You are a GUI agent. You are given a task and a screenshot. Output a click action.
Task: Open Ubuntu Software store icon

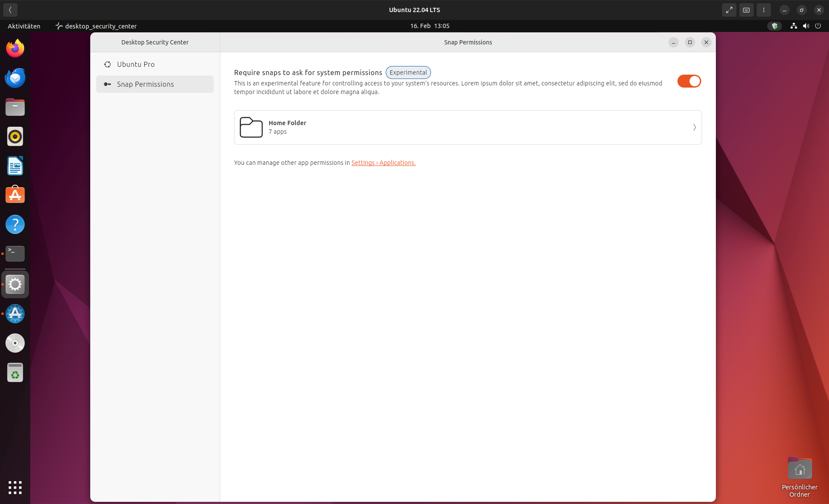point(15,195)
